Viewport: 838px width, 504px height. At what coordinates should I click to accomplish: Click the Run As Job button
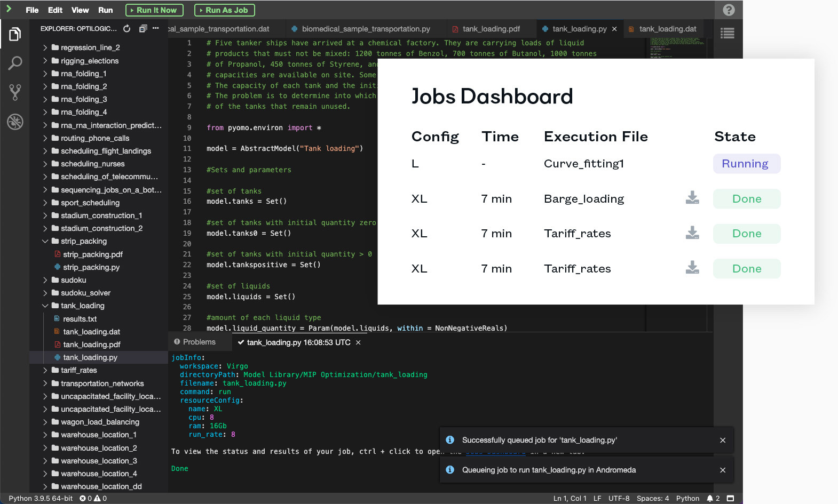point(224,10)
